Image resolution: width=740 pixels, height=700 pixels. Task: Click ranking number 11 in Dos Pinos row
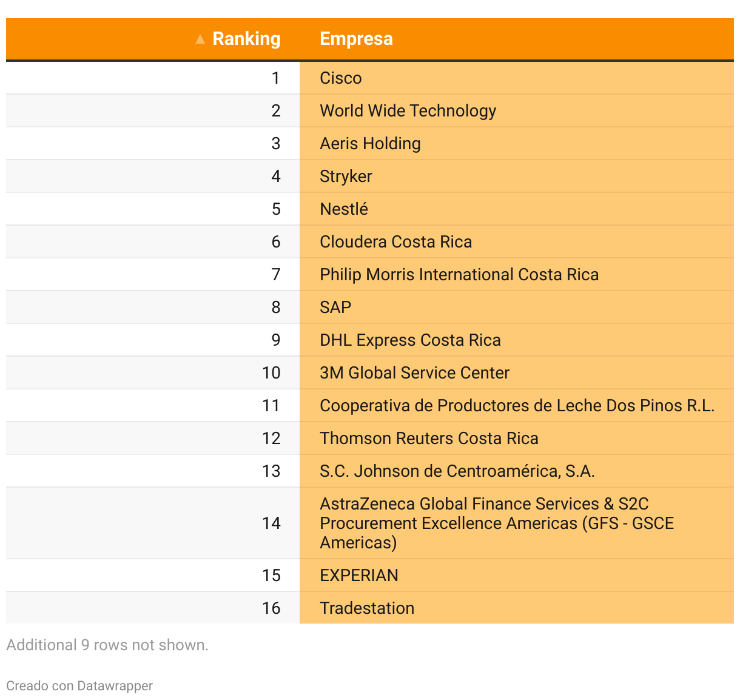point(271,405)
